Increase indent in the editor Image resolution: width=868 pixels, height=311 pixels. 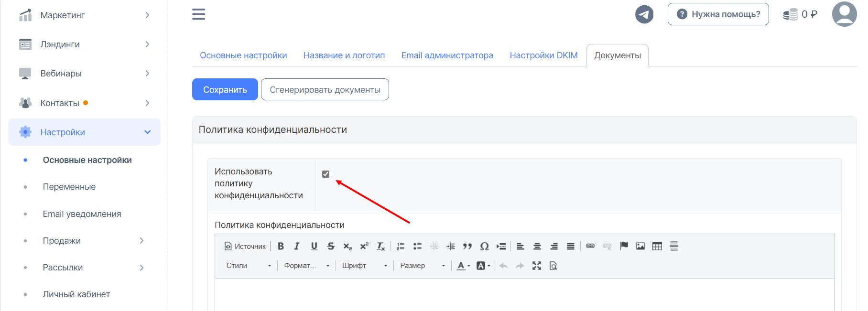(451, 246)
